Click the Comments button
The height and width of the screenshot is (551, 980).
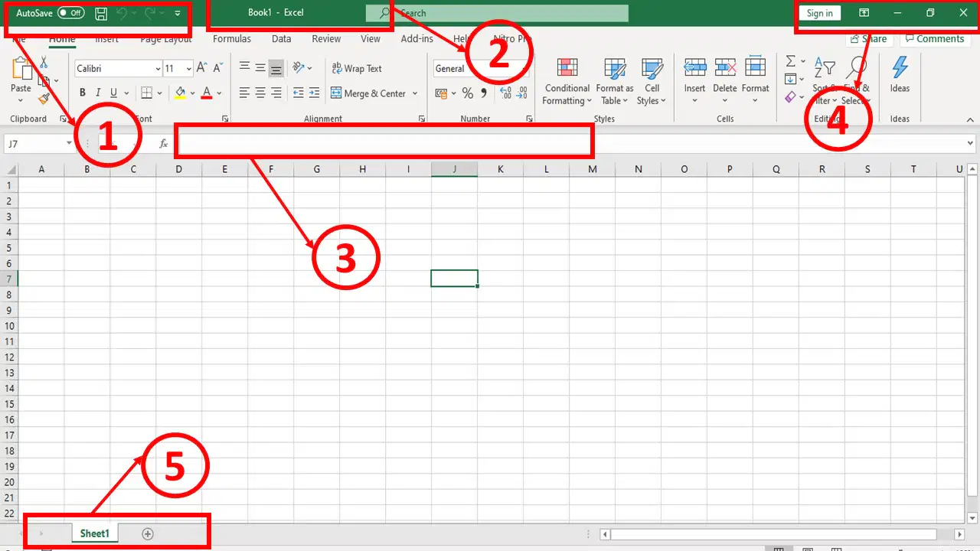coord(934,39)
